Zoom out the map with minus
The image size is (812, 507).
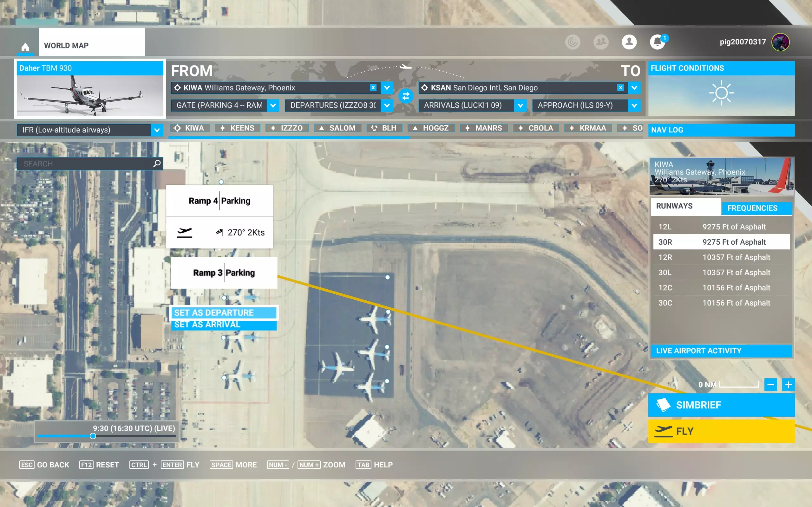770,385
